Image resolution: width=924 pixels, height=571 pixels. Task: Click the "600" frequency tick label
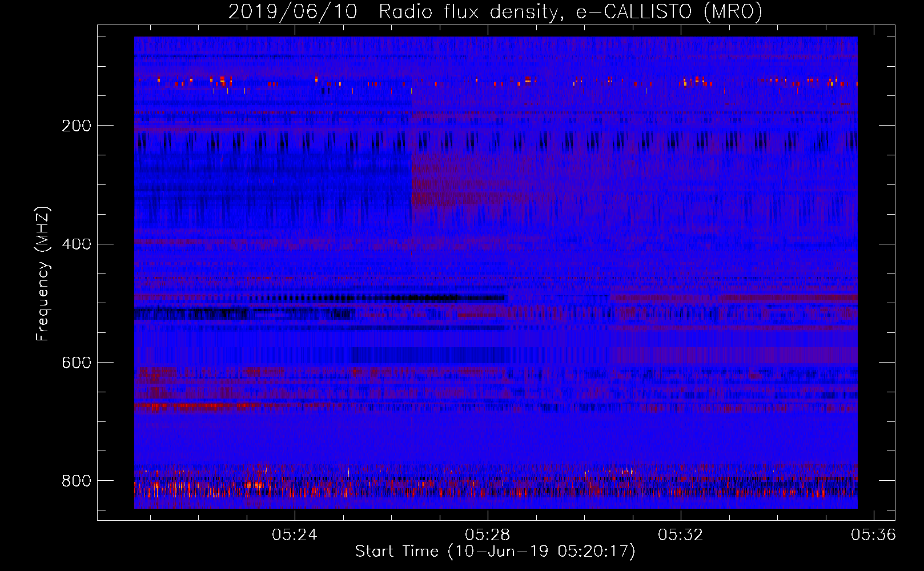(x=77, y=363)
